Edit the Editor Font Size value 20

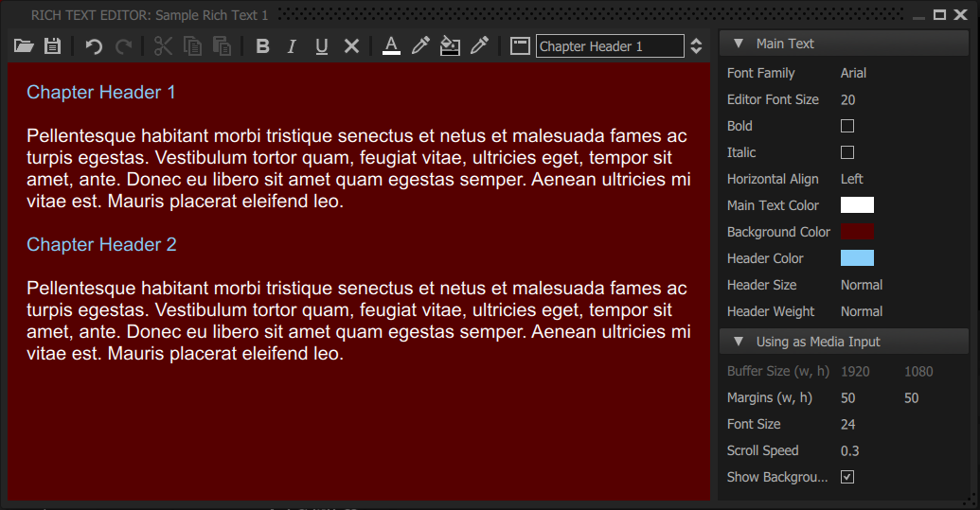848,100
